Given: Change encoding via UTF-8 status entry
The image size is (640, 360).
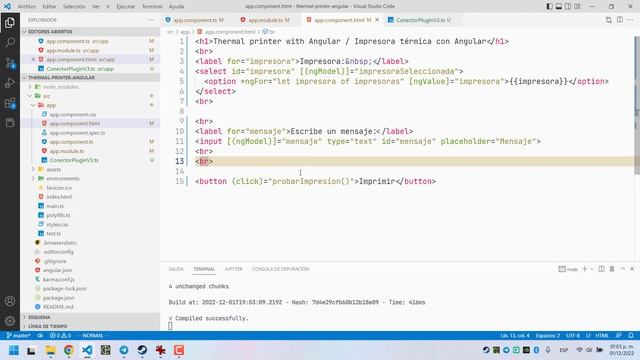Looking at the screenshot, I should [573, 336].
